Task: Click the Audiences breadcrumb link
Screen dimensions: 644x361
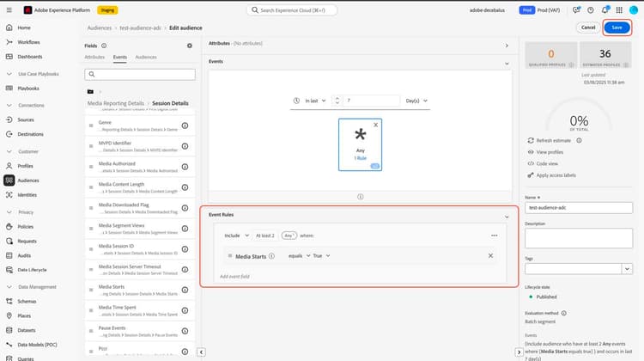Action: [100, 28]
